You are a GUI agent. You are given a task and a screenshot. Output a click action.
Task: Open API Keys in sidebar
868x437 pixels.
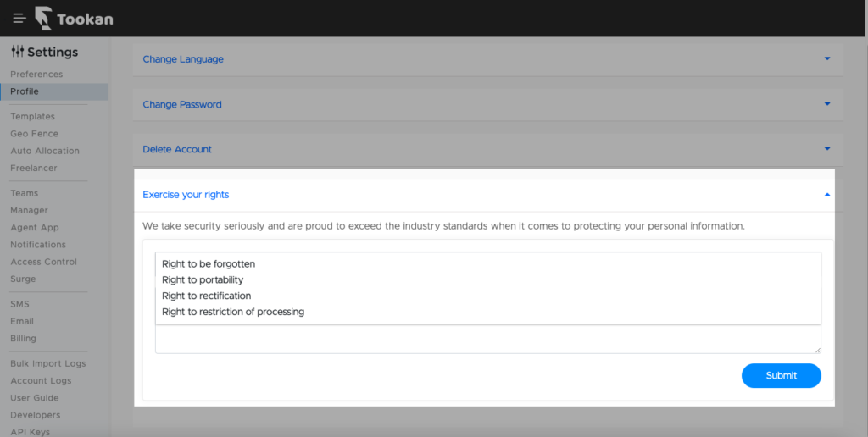coord(30,432)
